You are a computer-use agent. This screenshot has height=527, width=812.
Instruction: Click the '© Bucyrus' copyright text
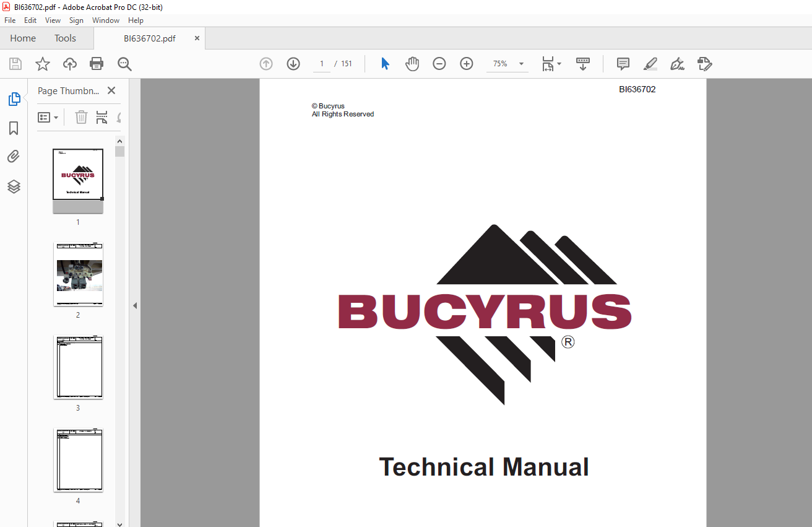328,106
